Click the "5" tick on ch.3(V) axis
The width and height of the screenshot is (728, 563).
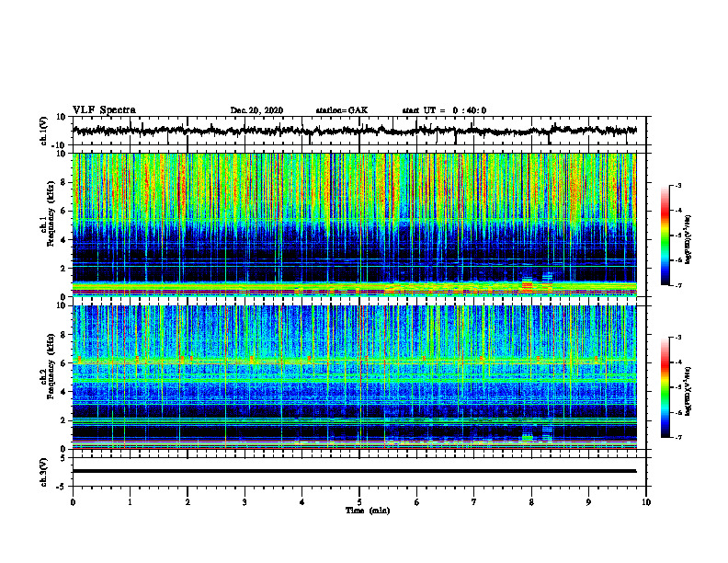pyautogui.click(x=63, y=457)
